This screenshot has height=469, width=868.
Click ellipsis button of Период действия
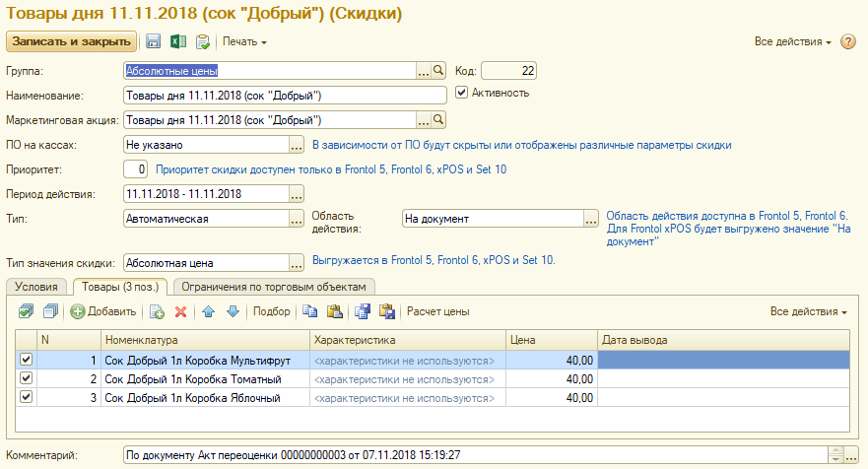click(x=297, y=194)
